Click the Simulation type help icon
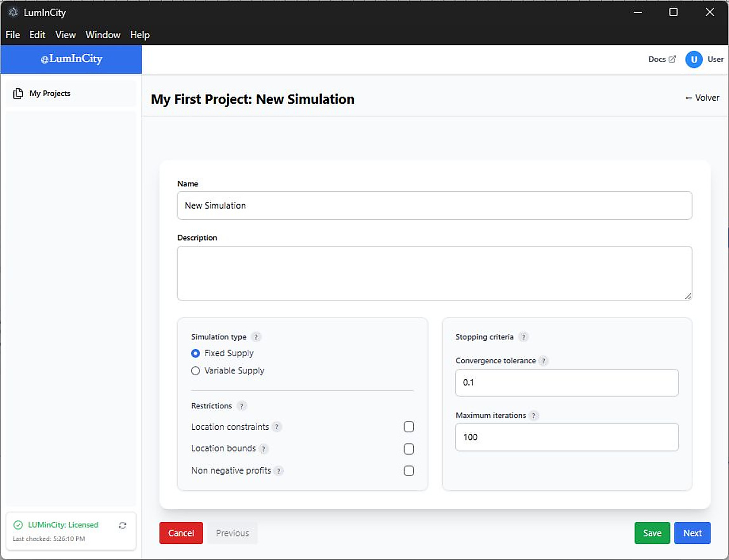 click(x=256, y=337)
